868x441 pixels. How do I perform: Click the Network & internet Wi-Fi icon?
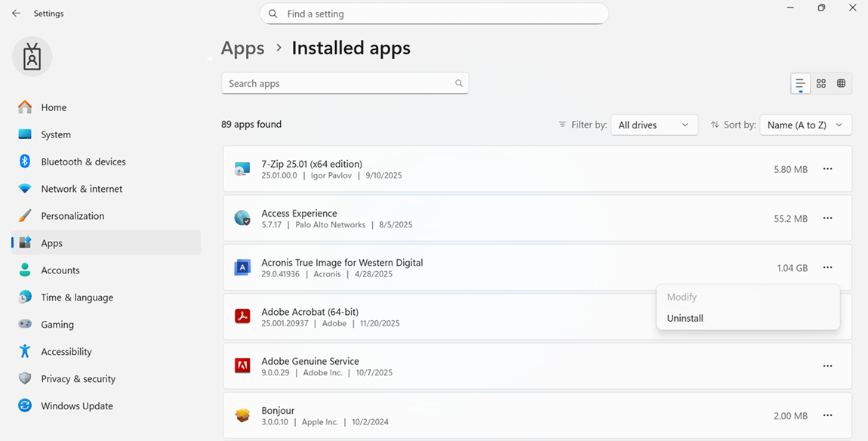(25, 189)
